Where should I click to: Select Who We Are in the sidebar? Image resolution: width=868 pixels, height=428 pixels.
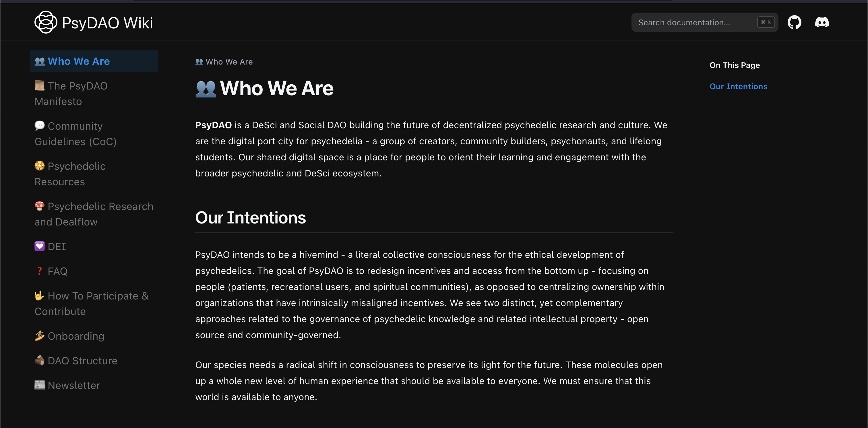coord(79,61)
